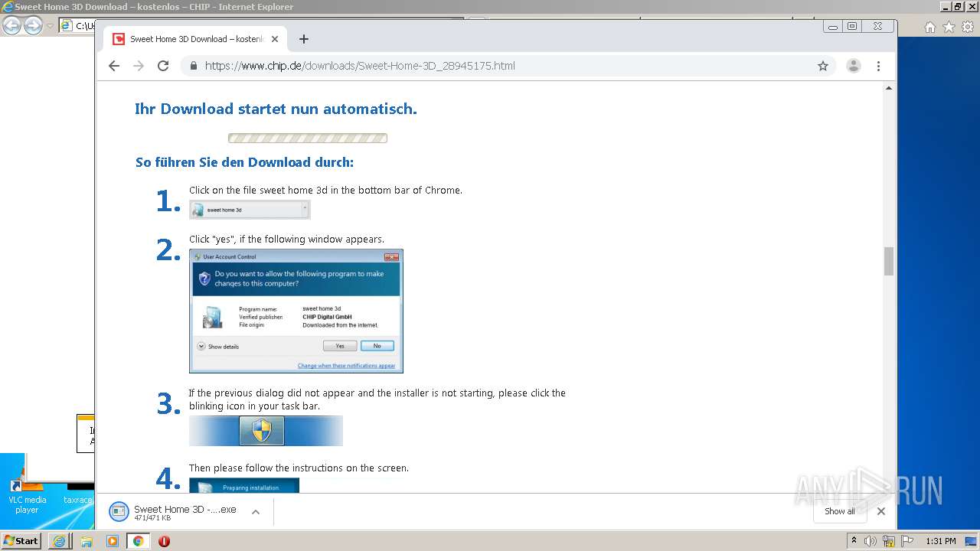The height and width of the screenshot is (551, 980).
Task: Open VLC media player desktop shortcut
Action: 27,496
